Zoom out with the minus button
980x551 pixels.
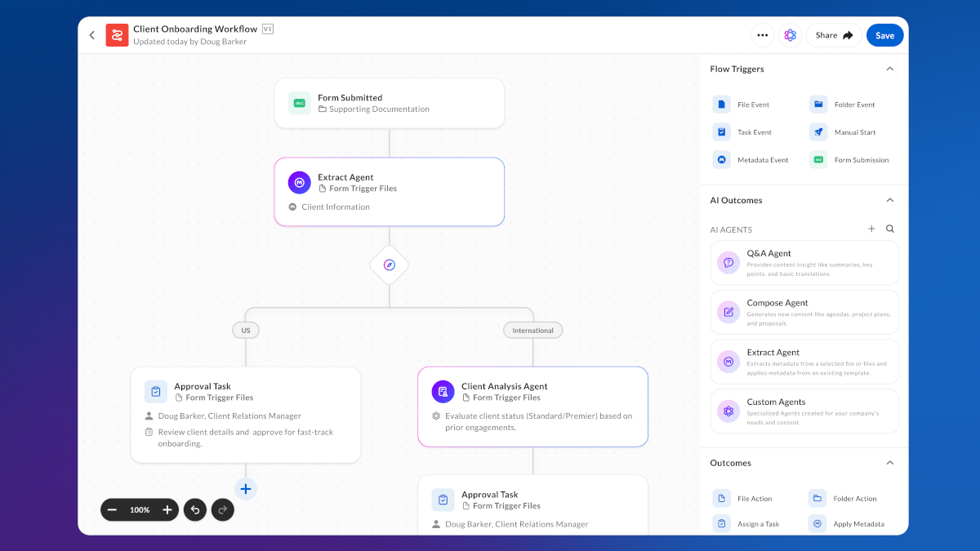(113, 510)
